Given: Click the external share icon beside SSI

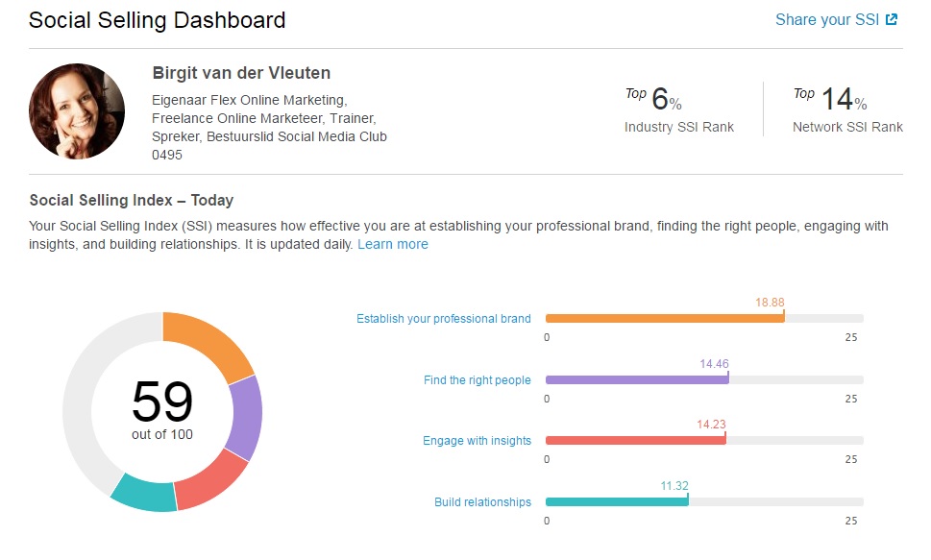Looking at the screenshot, I should 892,19.
